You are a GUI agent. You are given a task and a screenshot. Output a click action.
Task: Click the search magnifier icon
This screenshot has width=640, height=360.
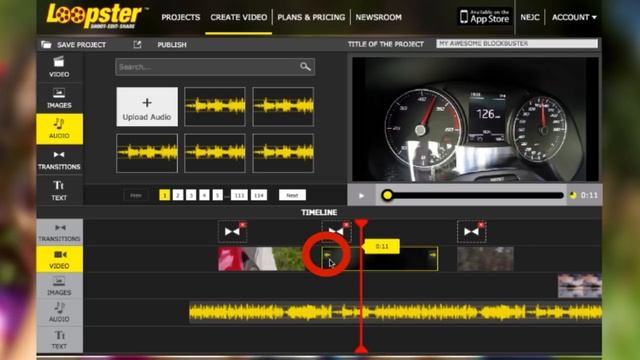305,67
